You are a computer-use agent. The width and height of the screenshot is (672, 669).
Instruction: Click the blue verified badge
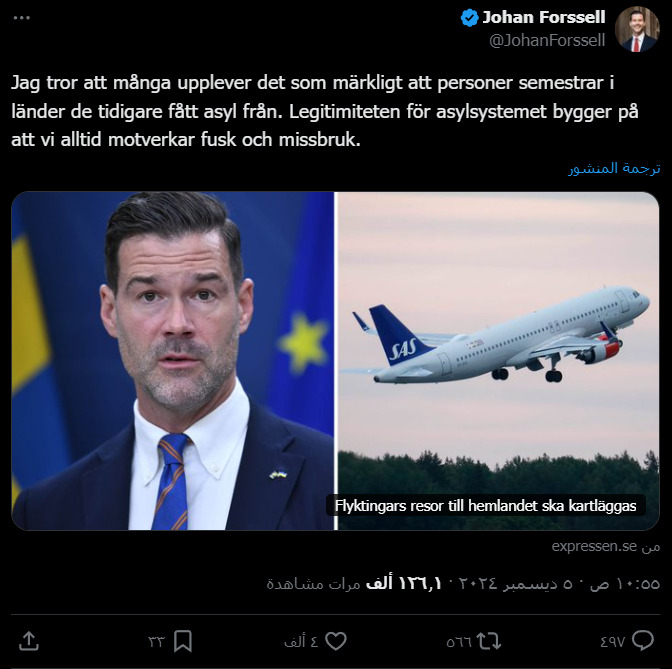[x=469, y=18]
